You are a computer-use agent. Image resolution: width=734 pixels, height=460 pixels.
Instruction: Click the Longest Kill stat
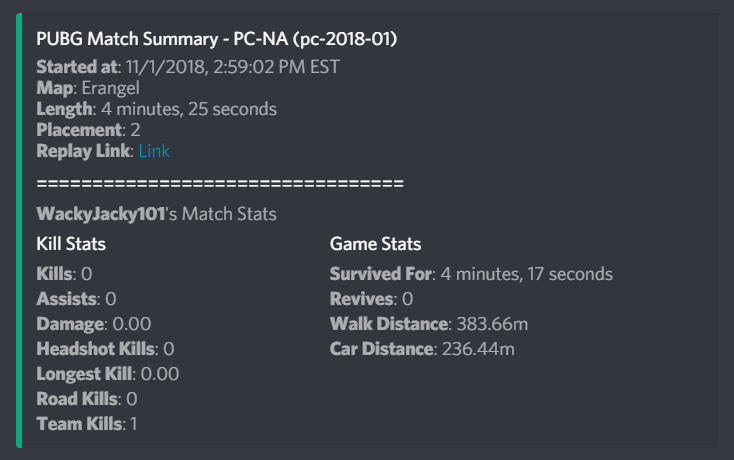pos(108,374)
